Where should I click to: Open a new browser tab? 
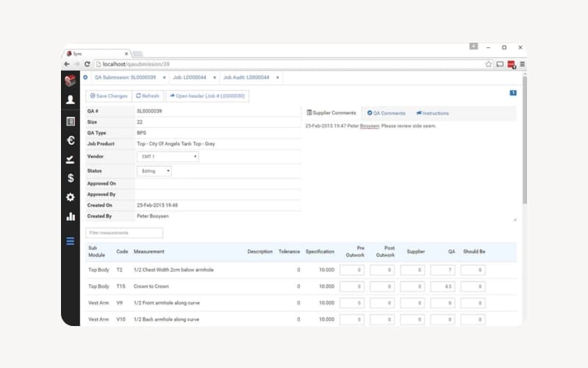[x=137, y=54]
